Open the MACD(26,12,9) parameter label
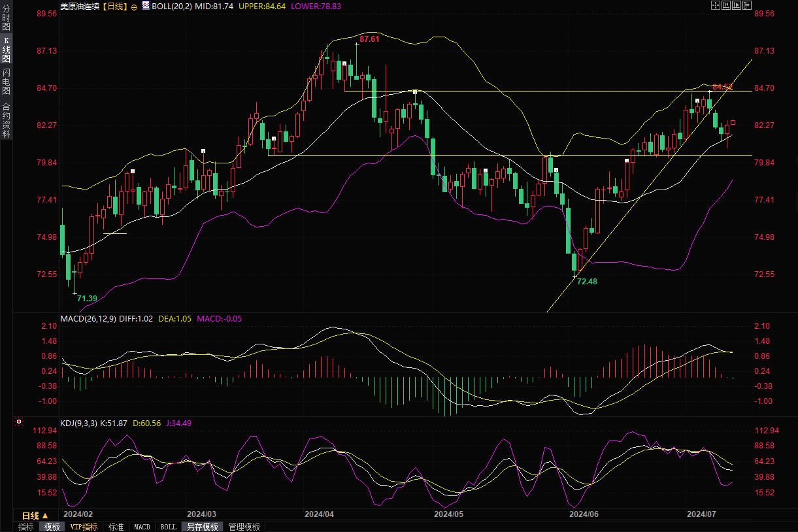 88,318
